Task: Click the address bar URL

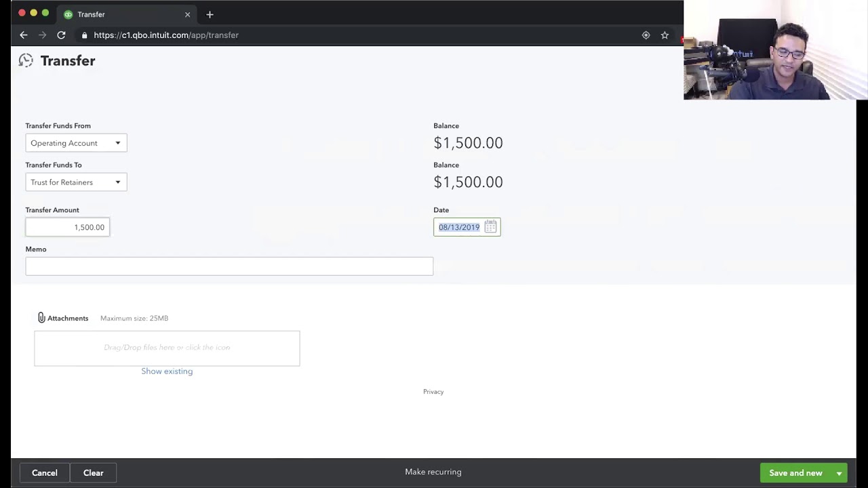Action: coord(166,35)
